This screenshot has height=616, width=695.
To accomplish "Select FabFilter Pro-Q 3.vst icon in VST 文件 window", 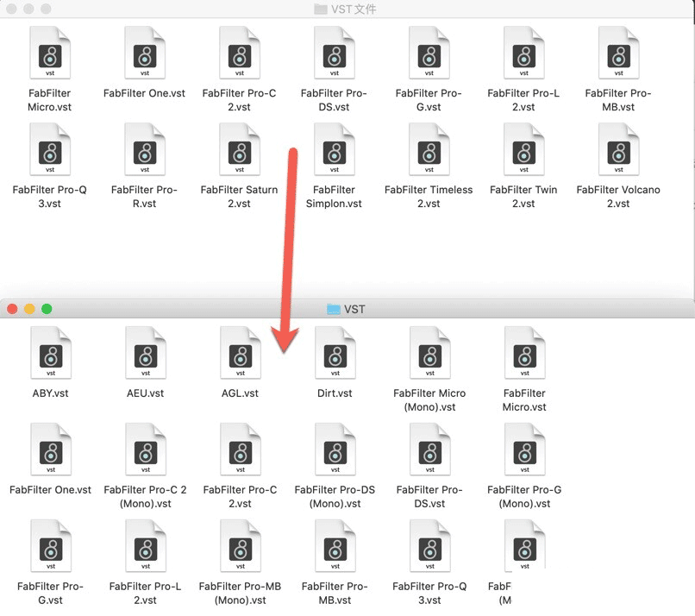I will click(x=50, y=149).
